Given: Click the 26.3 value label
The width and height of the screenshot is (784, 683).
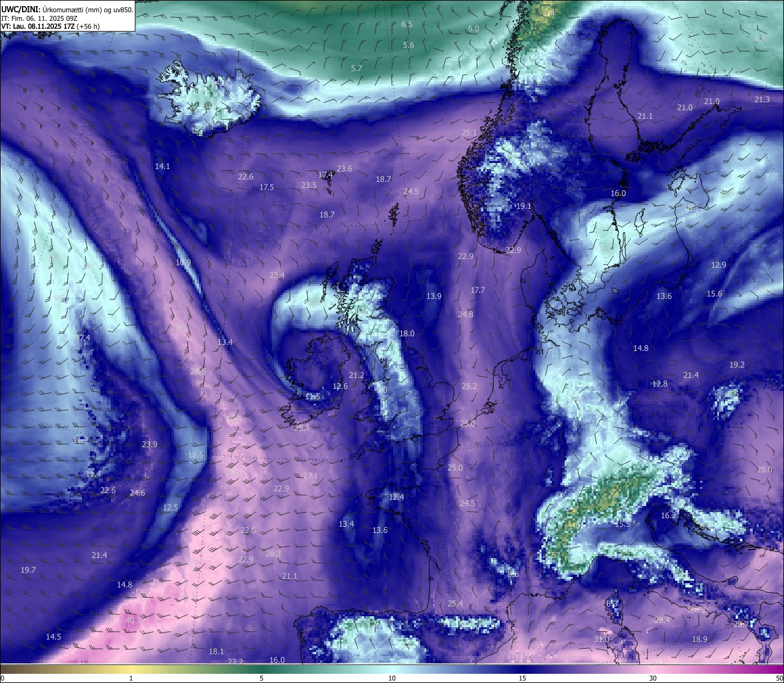Looking at the screenshot, I should coord(273,554).
